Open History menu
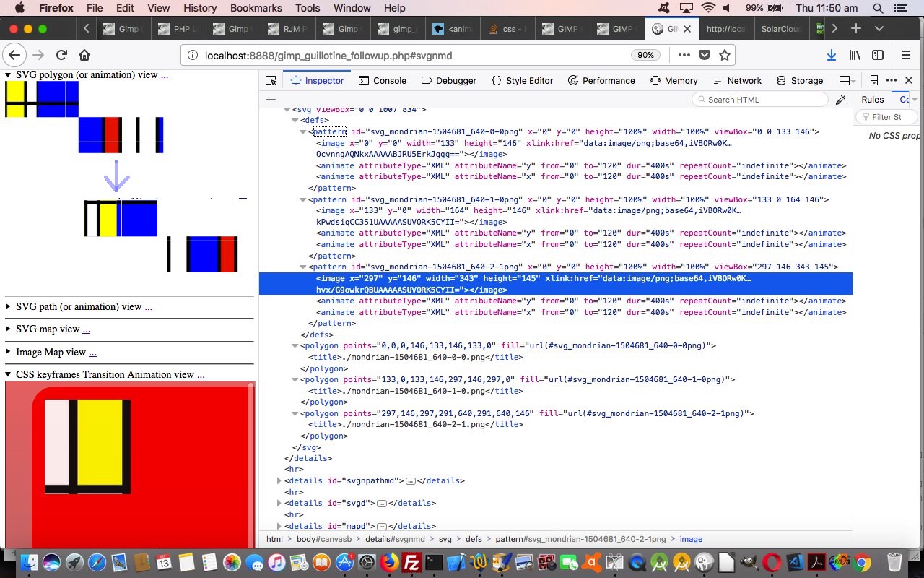 (x=200, y=8)
